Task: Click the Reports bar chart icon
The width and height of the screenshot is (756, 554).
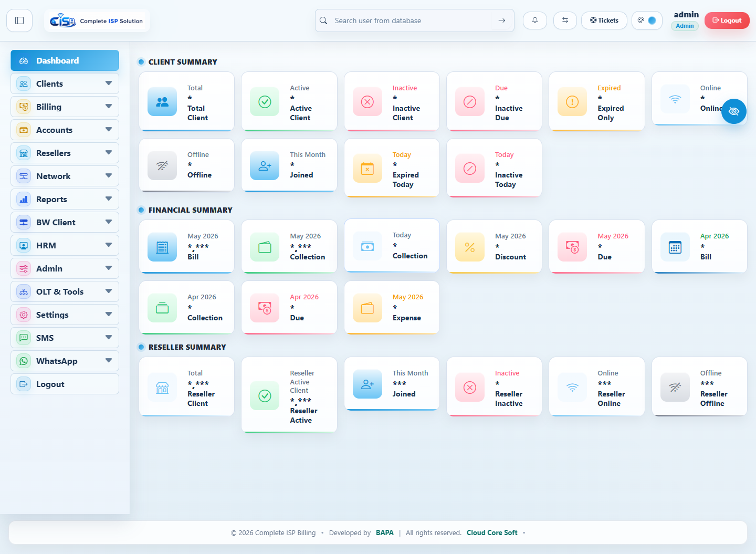Action: pyautogui.click(x=24, y=199)
